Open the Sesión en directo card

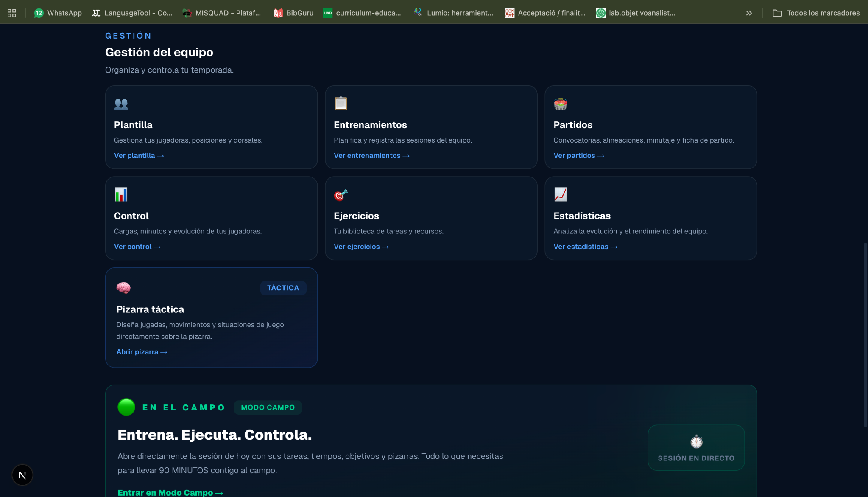coord(696,448)
